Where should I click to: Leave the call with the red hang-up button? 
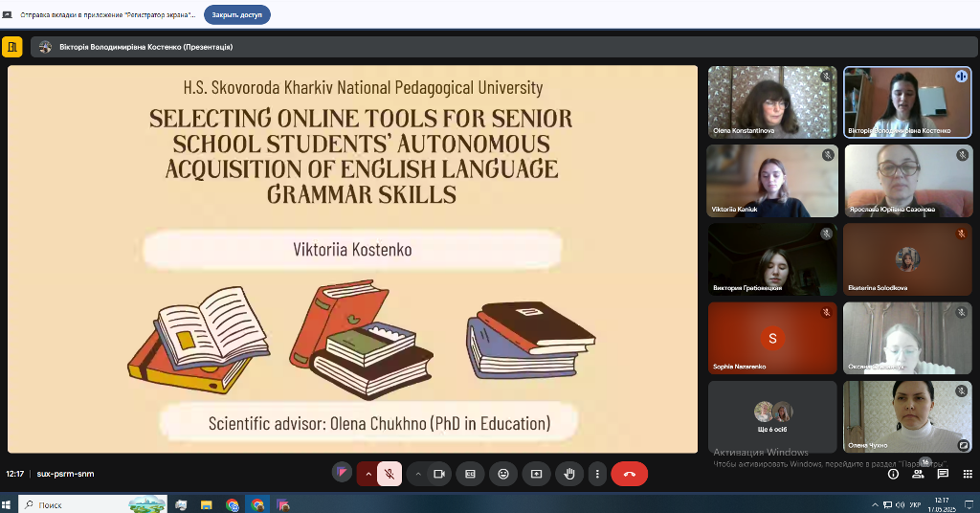(630, 475)
